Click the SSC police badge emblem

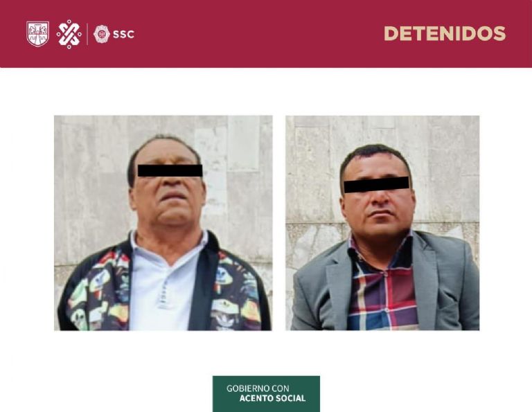(x=101, y=34)
